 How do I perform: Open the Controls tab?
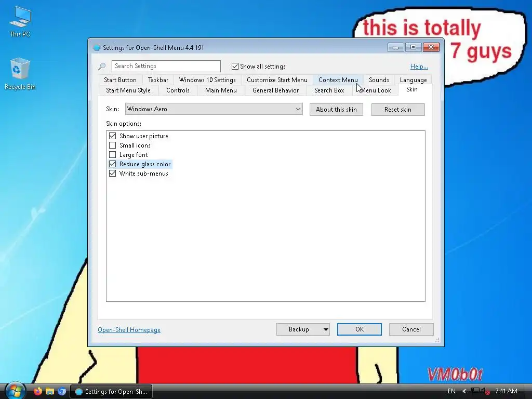tap(178, 90)
